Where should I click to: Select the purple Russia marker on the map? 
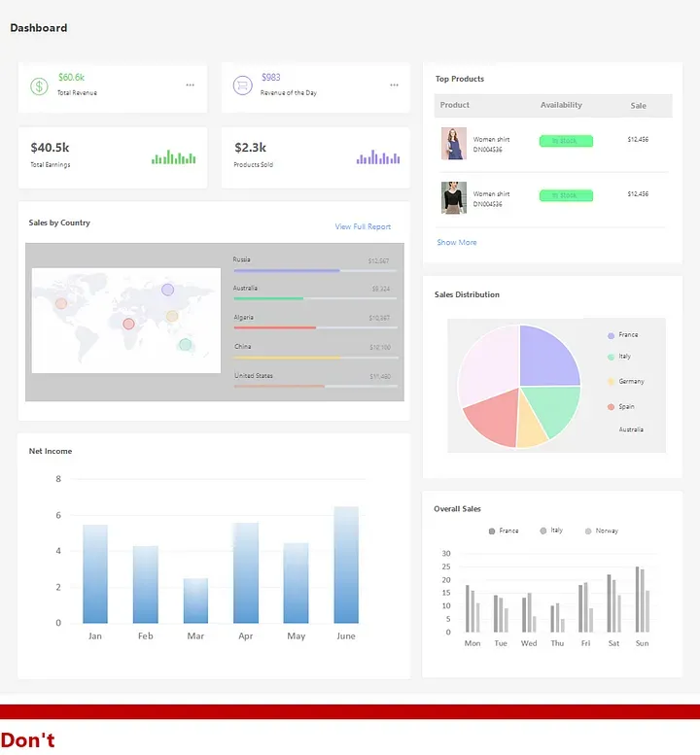[167, 290]
